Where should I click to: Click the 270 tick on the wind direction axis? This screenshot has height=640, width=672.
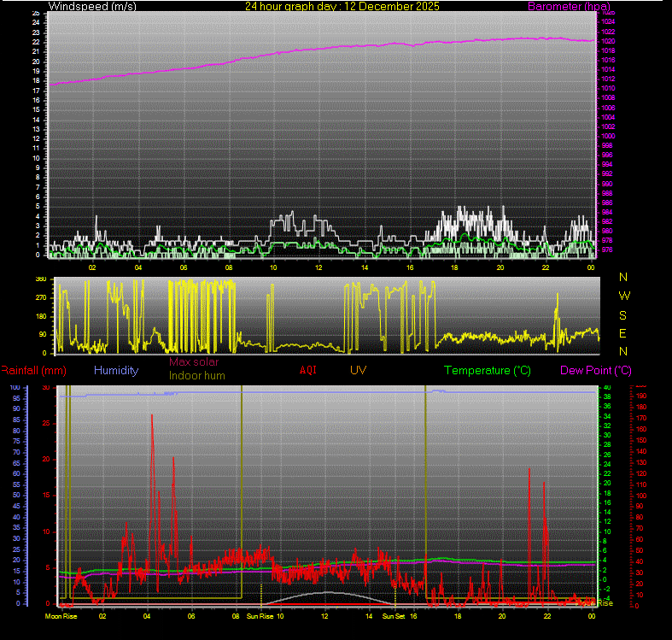41,297
